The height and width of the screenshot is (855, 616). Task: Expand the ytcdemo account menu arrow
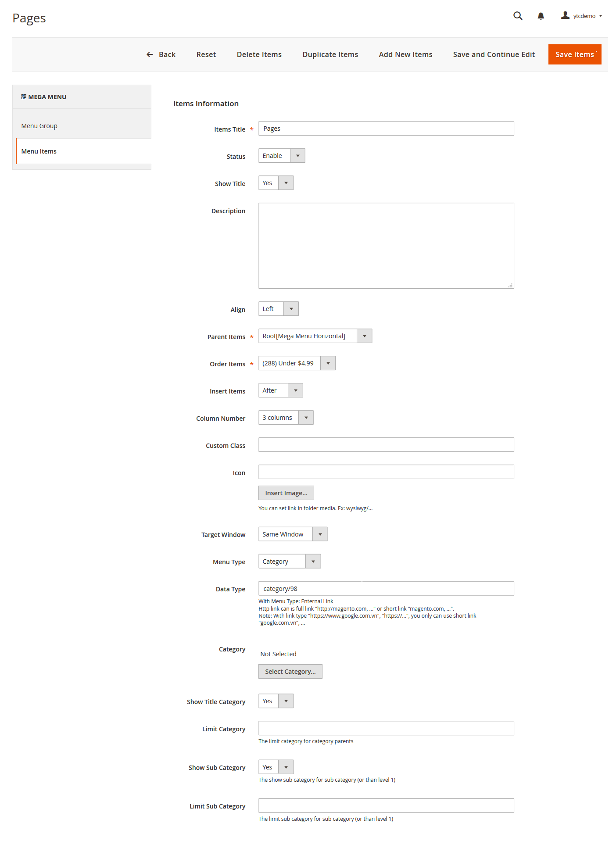point(601,16)
